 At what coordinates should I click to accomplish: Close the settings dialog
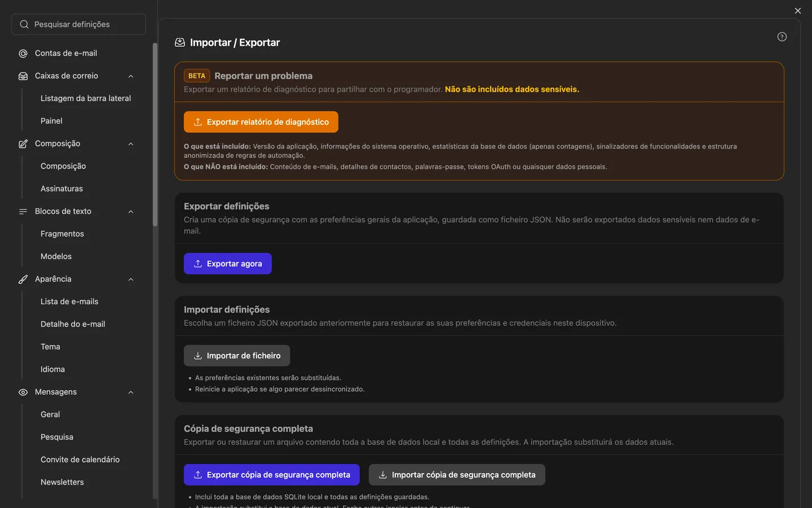point(798,11)
